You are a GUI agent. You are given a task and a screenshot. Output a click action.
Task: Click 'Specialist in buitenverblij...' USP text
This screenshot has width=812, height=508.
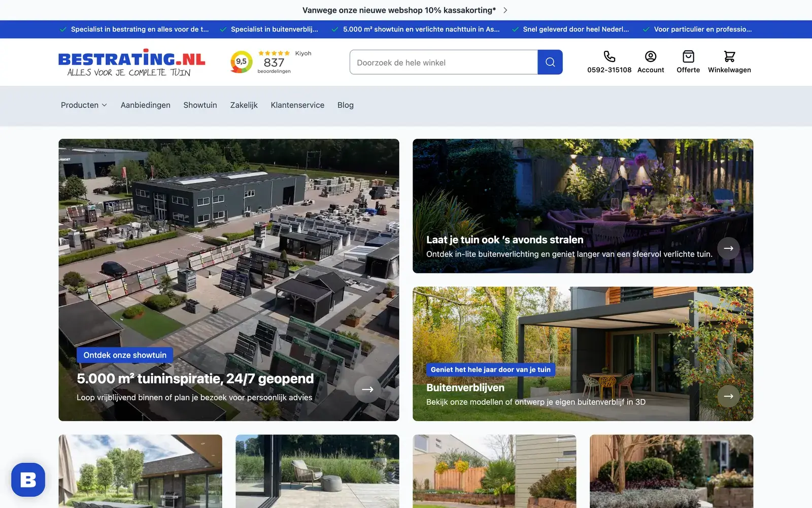coord(275,29)
